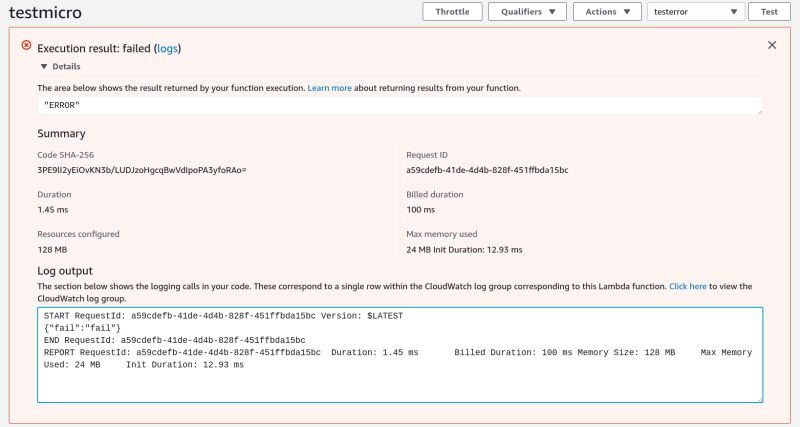Click the Resources configured value 128 MB
Viewport: 800px width, 427px height.
click(52, 249)
